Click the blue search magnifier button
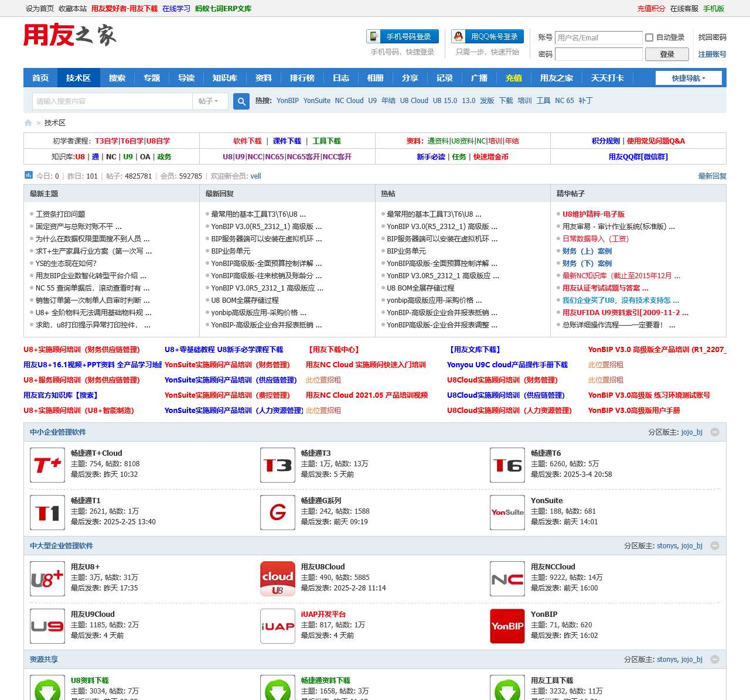 [x=241, y=101]
